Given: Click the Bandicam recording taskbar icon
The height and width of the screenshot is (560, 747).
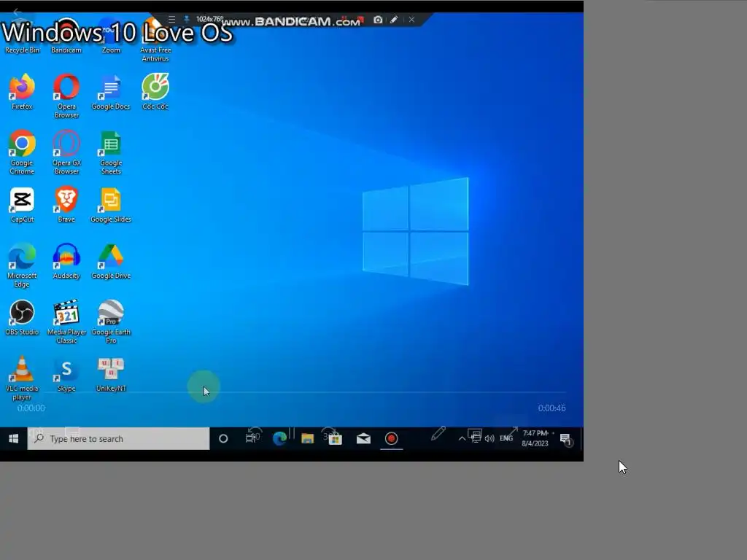Looking at the screenshot, I should (391, 438).
